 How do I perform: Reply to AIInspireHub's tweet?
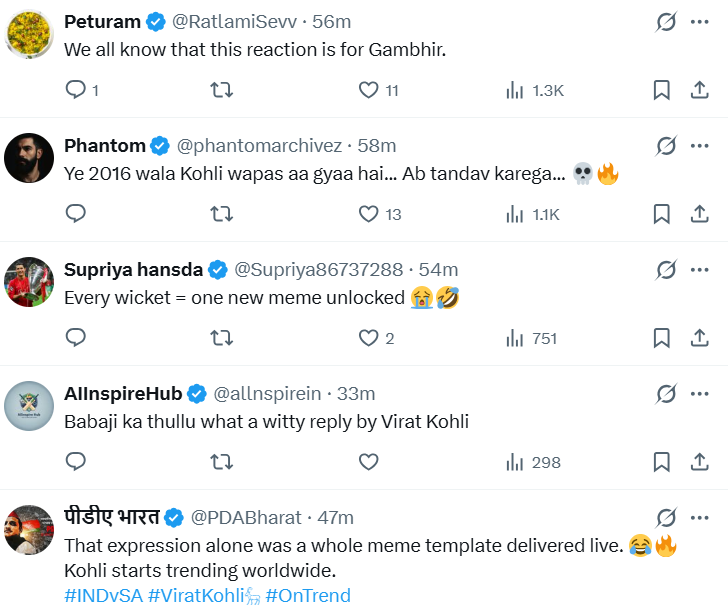click(76, 462)
